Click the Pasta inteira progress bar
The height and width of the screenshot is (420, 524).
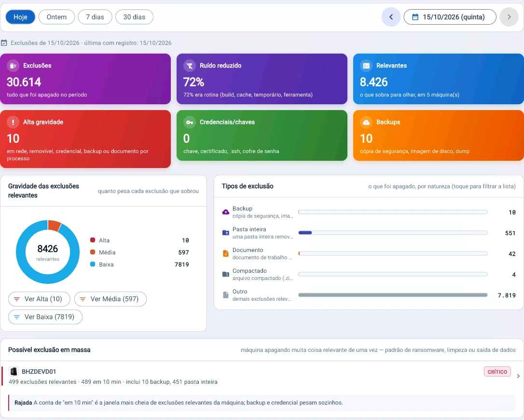point(393,233)
